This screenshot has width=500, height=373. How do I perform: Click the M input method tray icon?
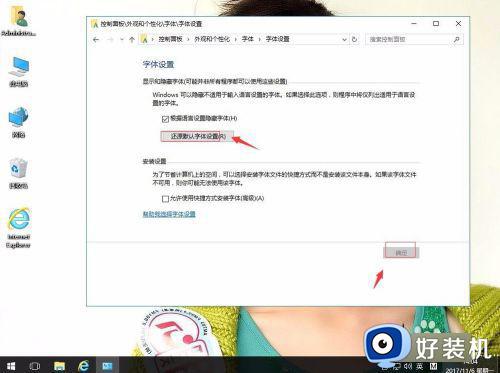coord(433,366)
